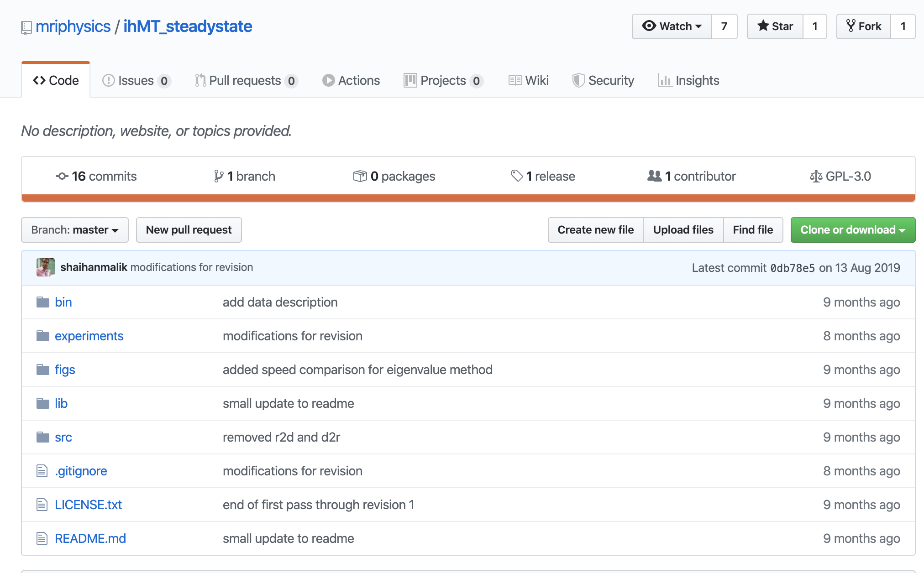Open the experiments folder link
Viewport: 924px width, 573px height.
click(x=89, y=336)
